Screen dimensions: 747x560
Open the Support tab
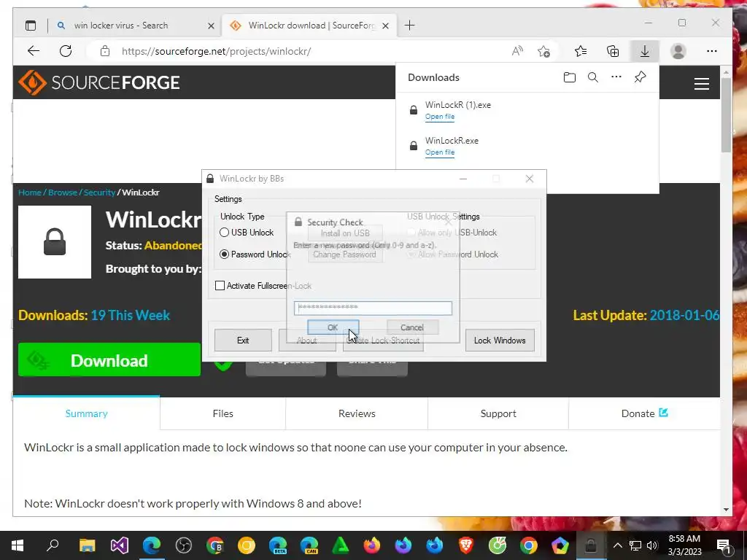pos(498,413)
